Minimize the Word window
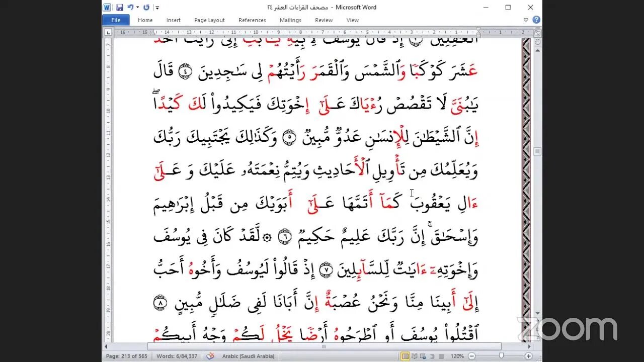The height and width of the screenshot is (362, 644). click(486, 8)
